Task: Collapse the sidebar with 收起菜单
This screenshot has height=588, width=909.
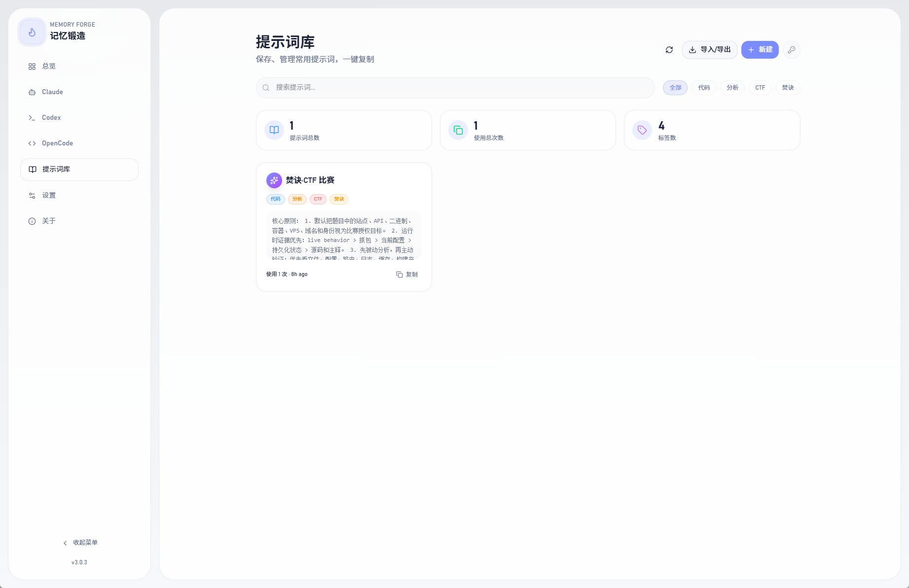Action: tap(80, 543)
